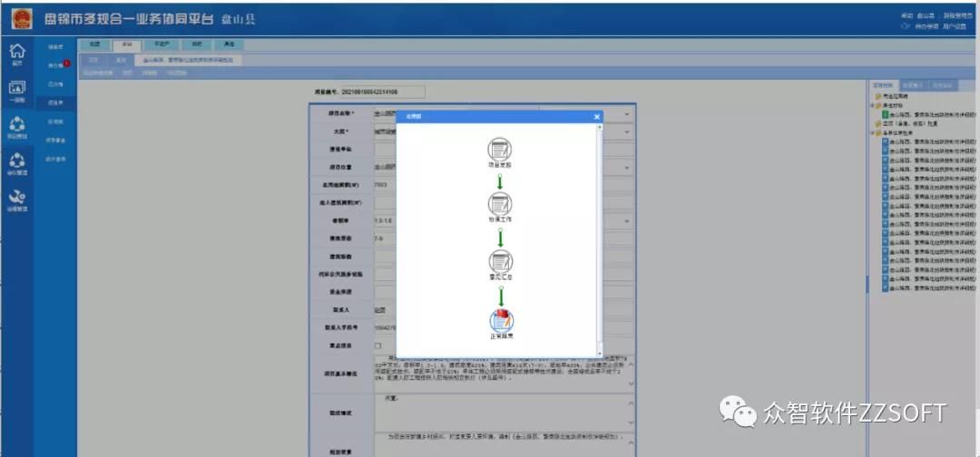
Task: Click the 意见汇总 workflow node icon
Action: 499,263
